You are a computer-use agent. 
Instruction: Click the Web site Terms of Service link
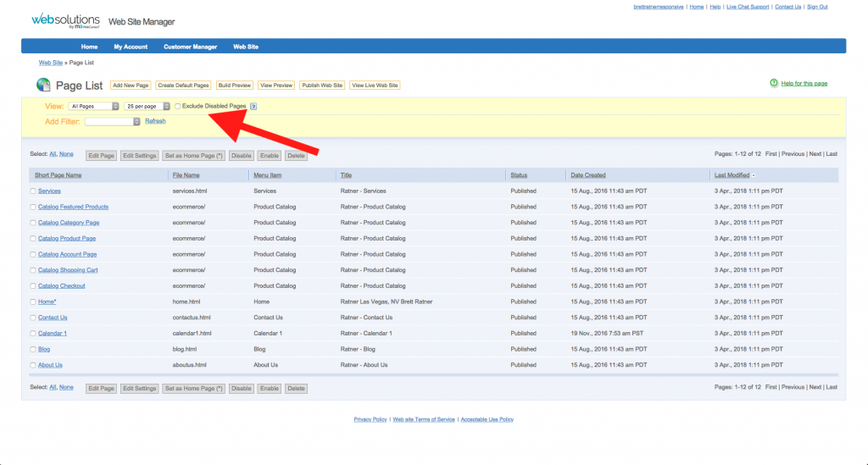(424, 419)
